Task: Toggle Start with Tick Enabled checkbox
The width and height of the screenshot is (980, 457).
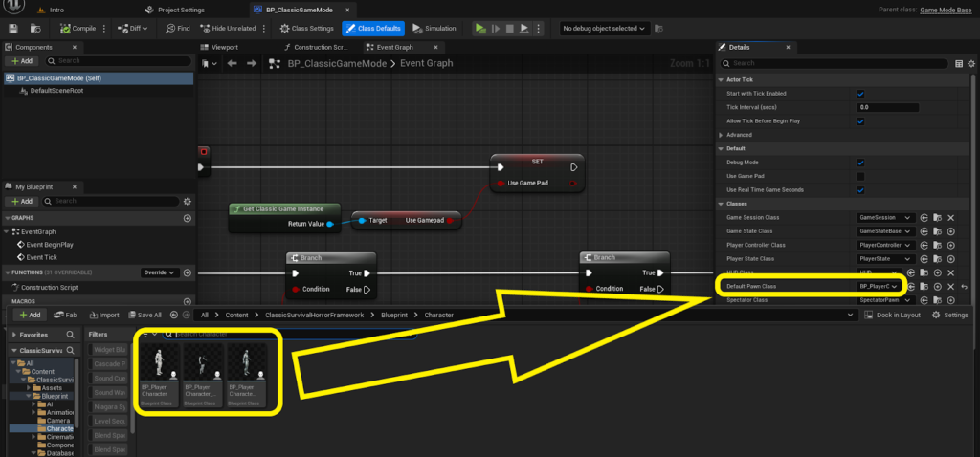Action: [x=859, y=94]
